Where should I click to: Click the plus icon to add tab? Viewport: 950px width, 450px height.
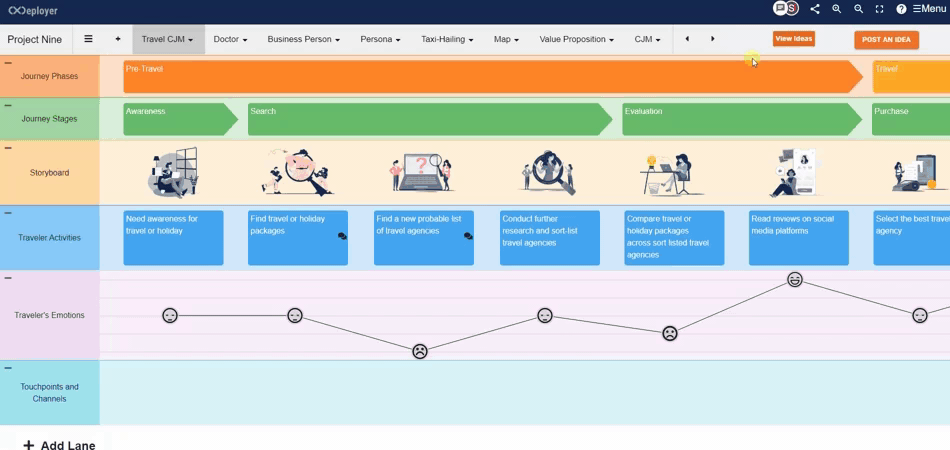coord(118,39)
